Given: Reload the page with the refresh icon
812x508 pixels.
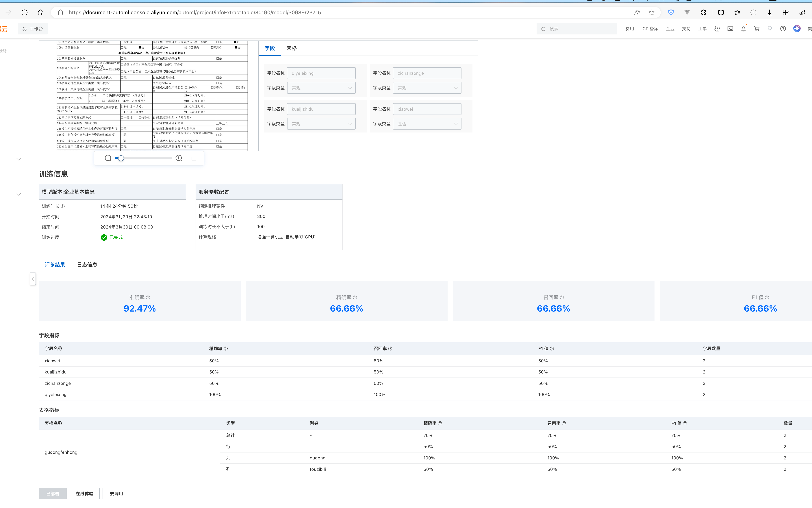Looking at the screenshot, I should pos(25,12).
